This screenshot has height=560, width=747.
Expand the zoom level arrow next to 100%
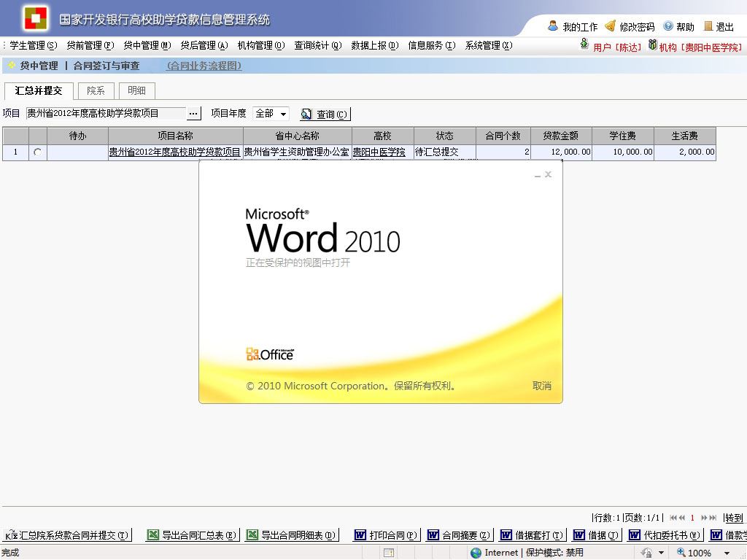tap(727, 553)
